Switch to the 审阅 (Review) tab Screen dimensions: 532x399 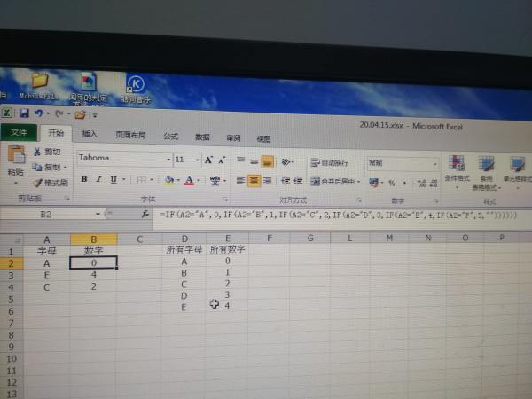233,138
